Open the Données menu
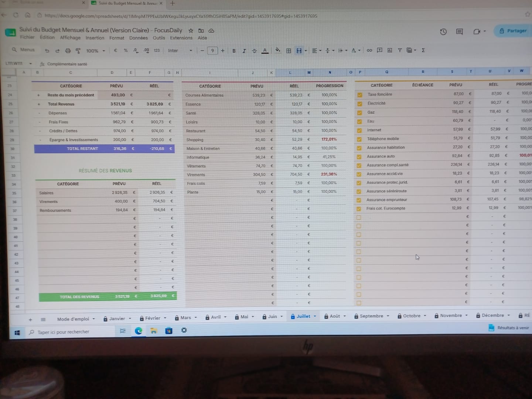The height and width of the screenshot is (399, 532). [x=138, y=38]
